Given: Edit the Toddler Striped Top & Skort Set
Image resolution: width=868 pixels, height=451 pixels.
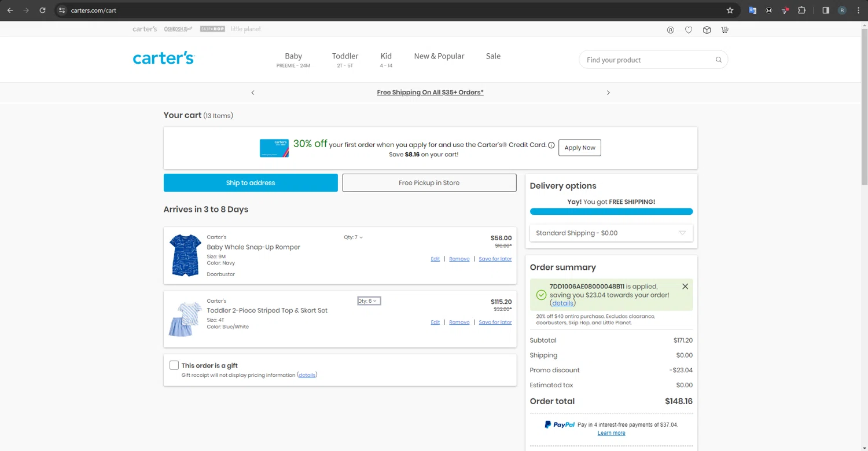Looking at the screenshot, I should tap(435, 322).
